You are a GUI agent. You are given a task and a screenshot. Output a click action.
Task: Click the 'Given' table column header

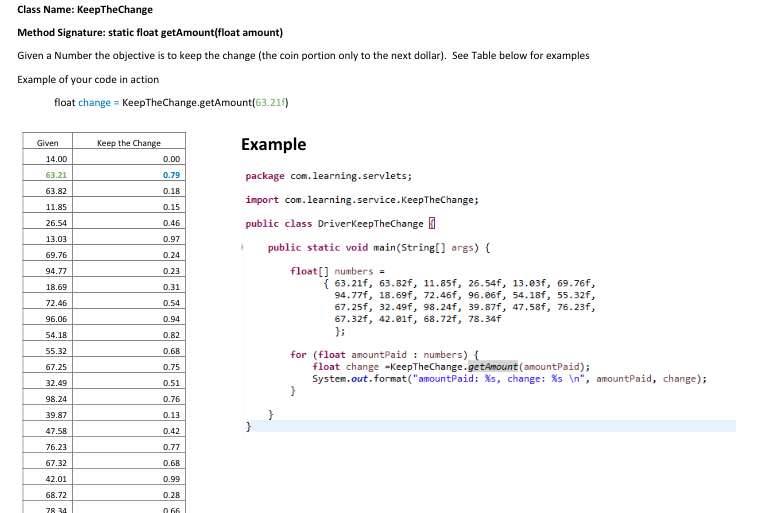tap(48, 143)
